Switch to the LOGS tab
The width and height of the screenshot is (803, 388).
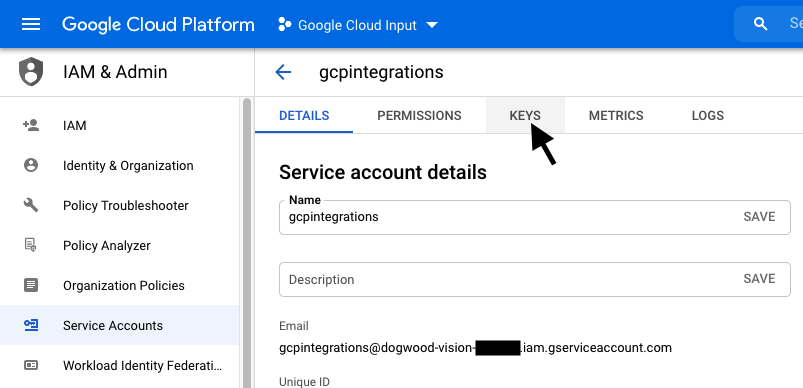point(708,116)
